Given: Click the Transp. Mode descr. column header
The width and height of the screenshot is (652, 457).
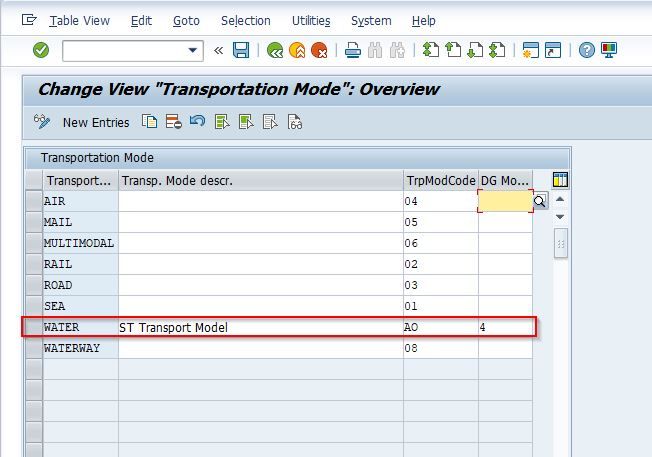Looking at the screenshot, I should tap(261, 180).
